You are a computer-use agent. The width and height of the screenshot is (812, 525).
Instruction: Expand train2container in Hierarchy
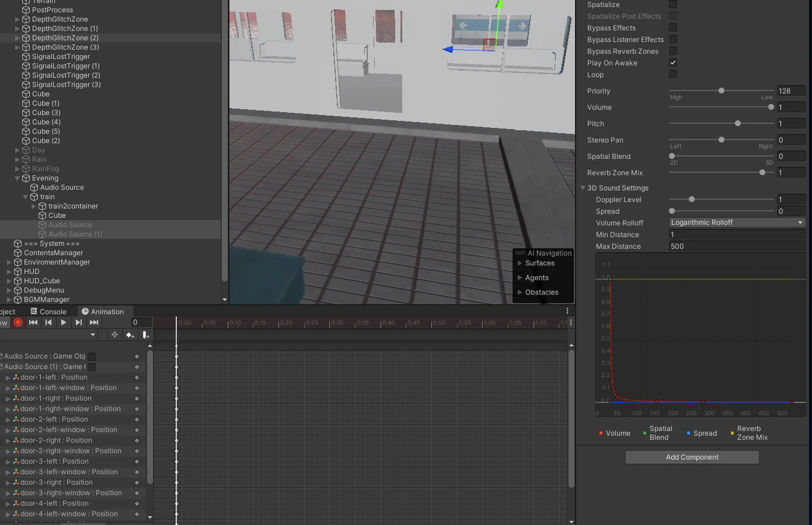click(x=34, y=206)
